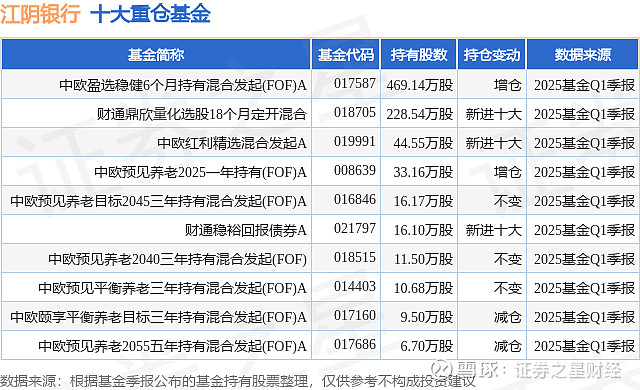Click 增仓 in the 017587 row
The image size is (640, 390).
tap(508, 85)
